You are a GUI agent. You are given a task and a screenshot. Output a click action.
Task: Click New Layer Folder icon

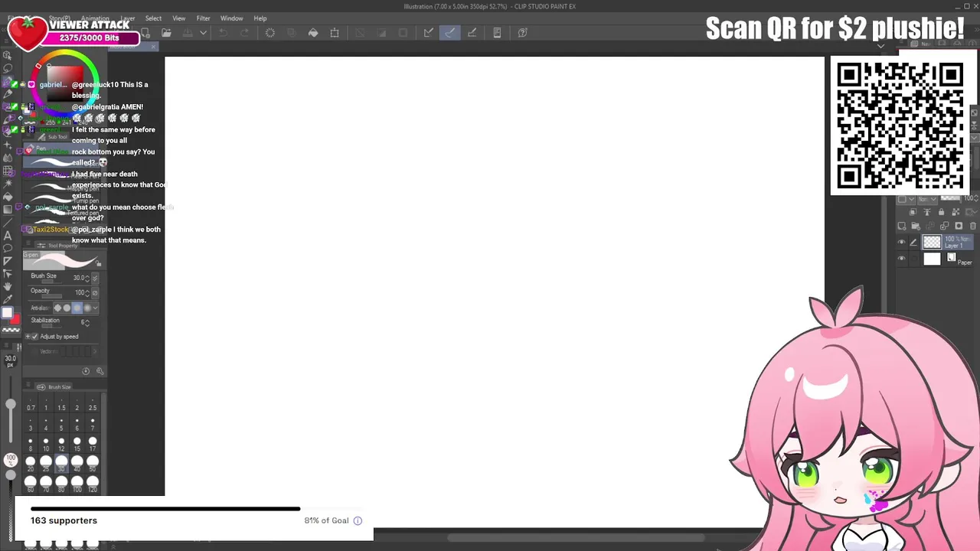(916, 226)
